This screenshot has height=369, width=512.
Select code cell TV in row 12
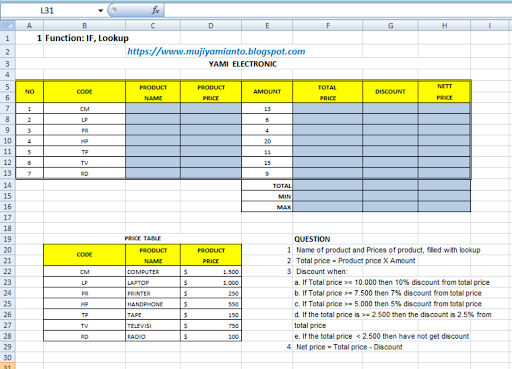coord(84,163)
